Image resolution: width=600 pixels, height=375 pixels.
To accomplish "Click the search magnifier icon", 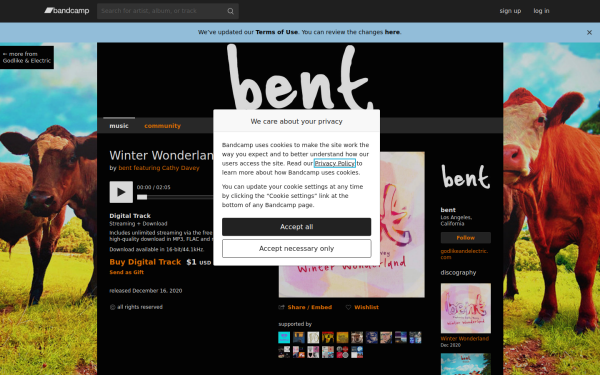I will 230,11.
